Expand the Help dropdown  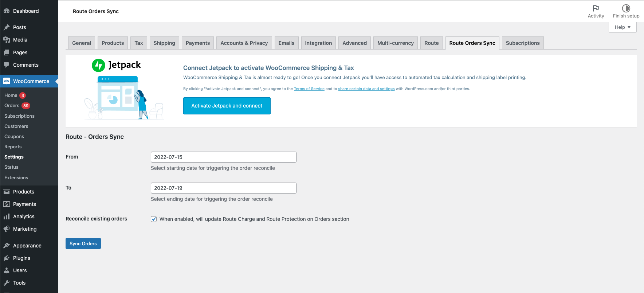(x=622, y=27)
